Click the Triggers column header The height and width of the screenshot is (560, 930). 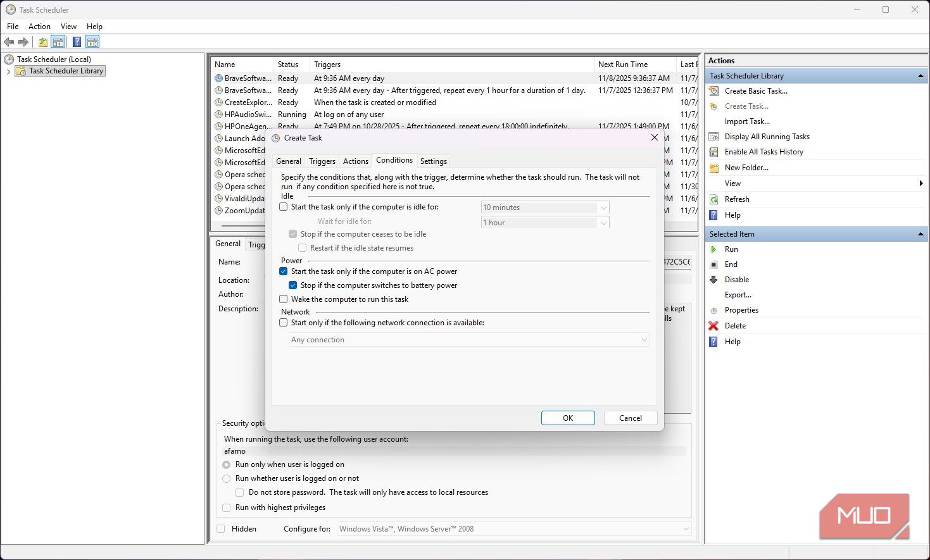pos(452,65)
